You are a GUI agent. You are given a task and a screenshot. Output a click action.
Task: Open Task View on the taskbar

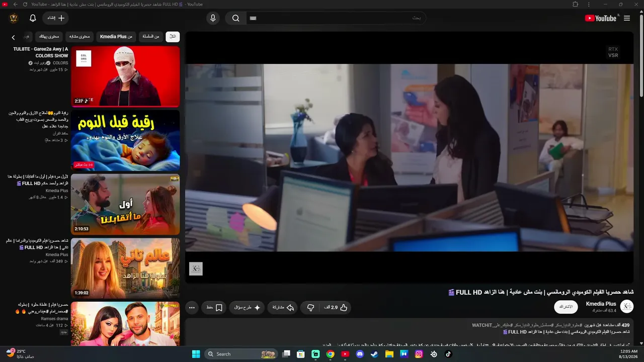[x=286, y=354]
